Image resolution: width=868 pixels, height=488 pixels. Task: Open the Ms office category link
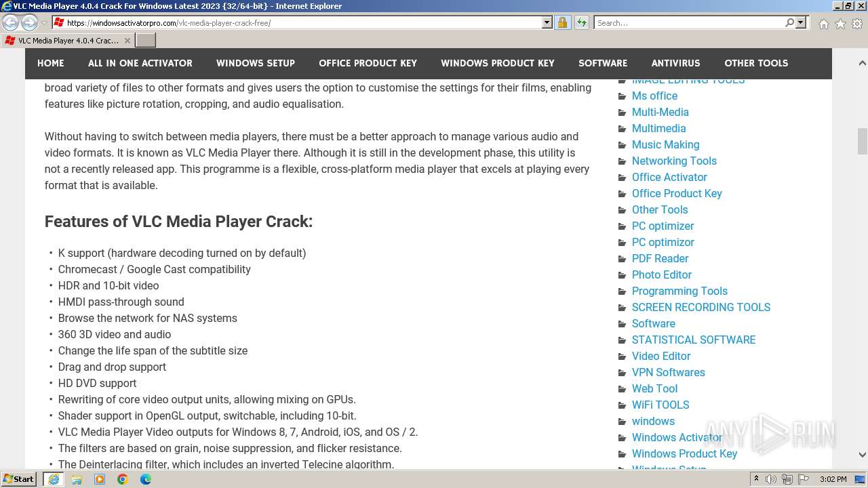point(654,96)
